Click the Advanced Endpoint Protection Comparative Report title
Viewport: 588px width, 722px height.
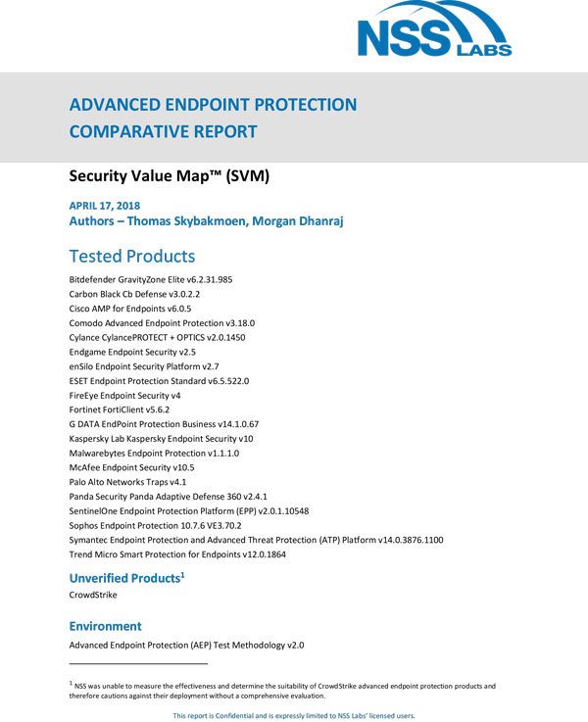pyautogui.click(x=213, y=118)
